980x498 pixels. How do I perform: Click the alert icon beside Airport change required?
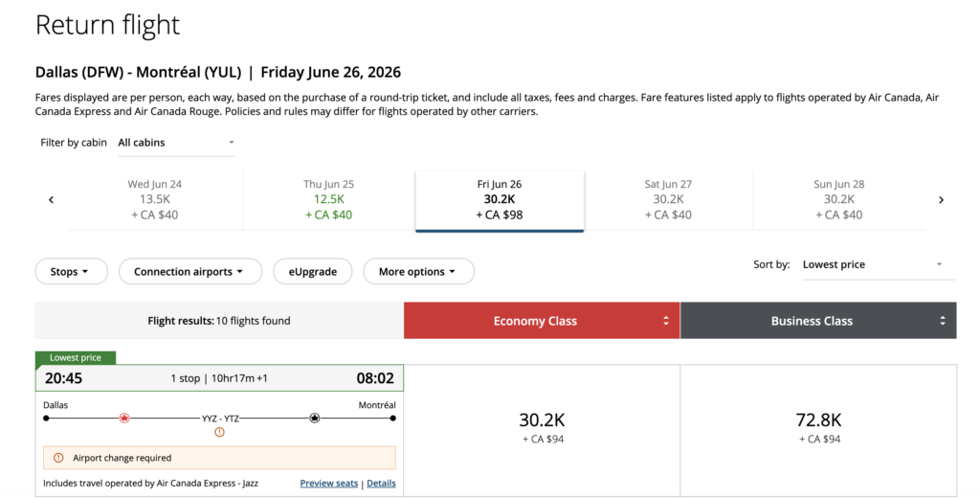pyautogui.click(x=59, y=458)
